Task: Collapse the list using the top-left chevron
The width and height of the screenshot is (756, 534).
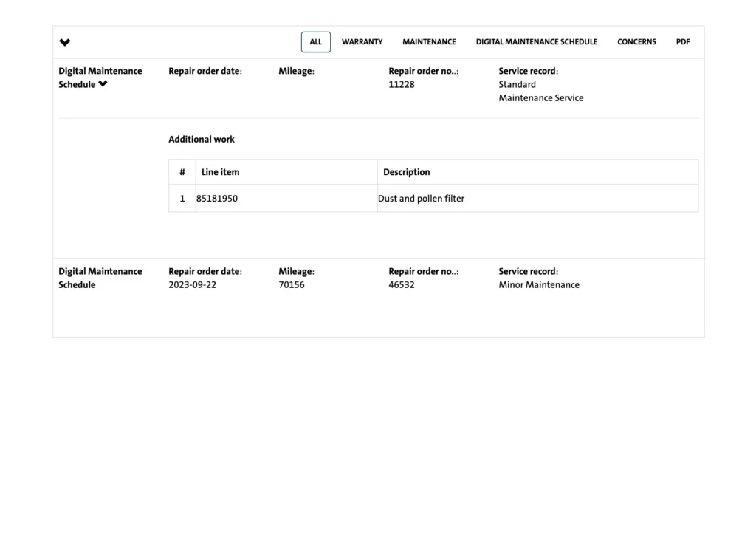Action: tap(65, 43)
